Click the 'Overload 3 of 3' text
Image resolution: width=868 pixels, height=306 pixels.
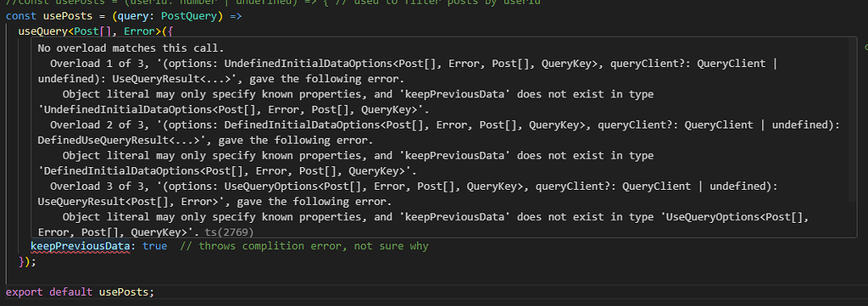tap(93, 186)
